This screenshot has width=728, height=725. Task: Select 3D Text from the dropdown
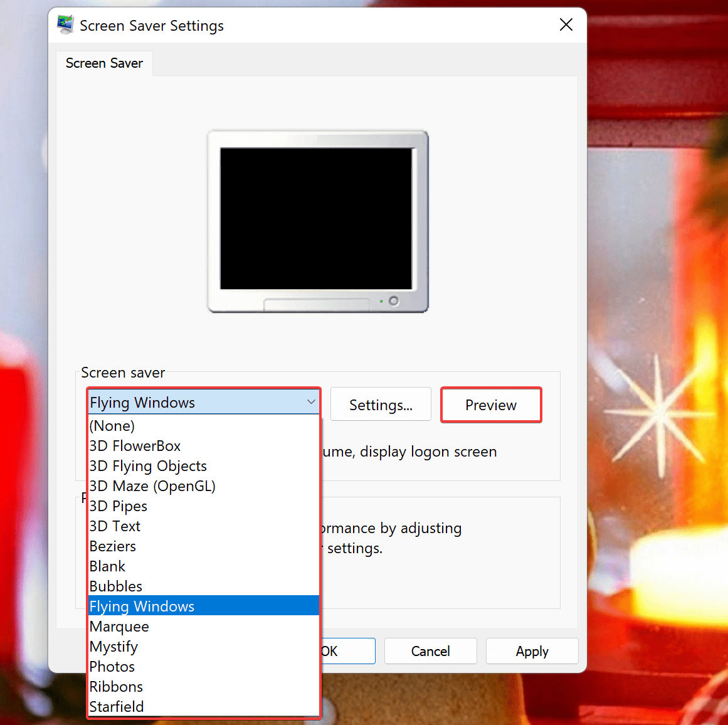coord(115,526)
